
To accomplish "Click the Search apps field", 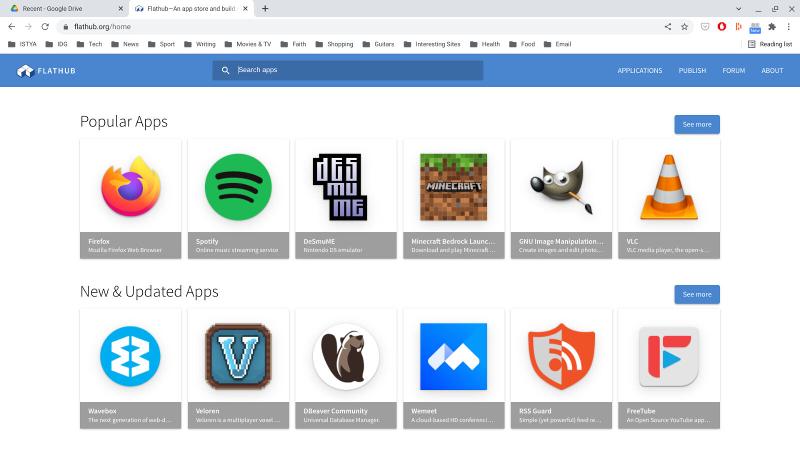I will (x=348, y=70).
